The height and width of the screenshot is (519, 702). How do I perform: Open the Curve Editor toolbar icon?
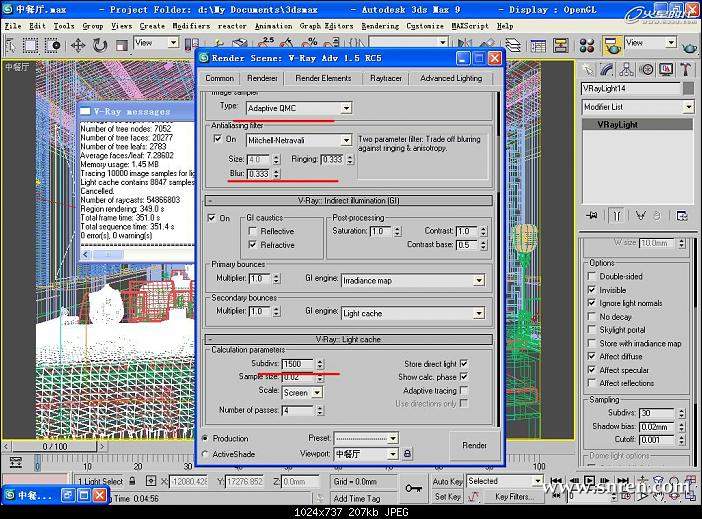click(538, 45)
